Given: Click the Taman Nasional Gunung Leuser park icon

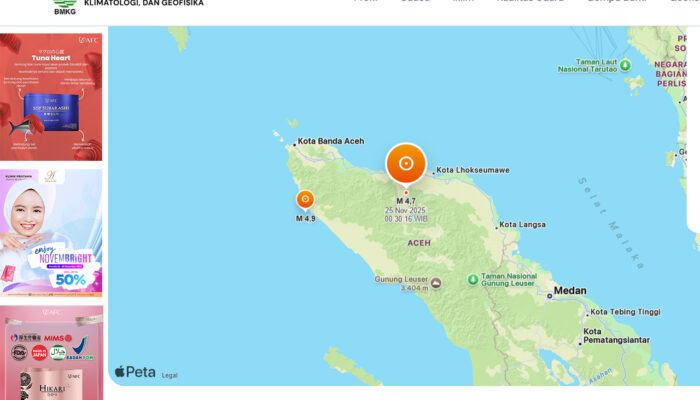Looking at the screenshot, I should click(473, 280).
